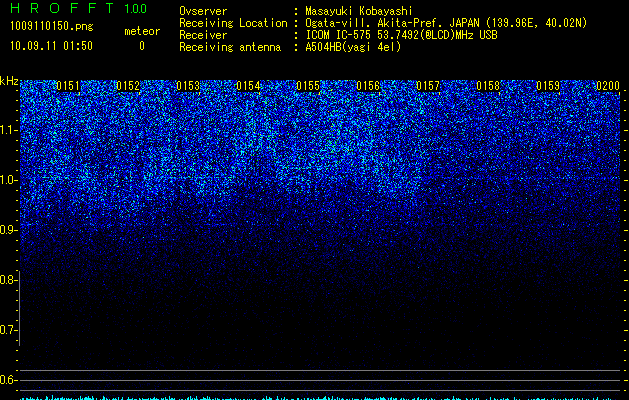The height and width of the screenshot is (400, 629).
Task: Click the 0155 time marker
Action: pos(308,86)
